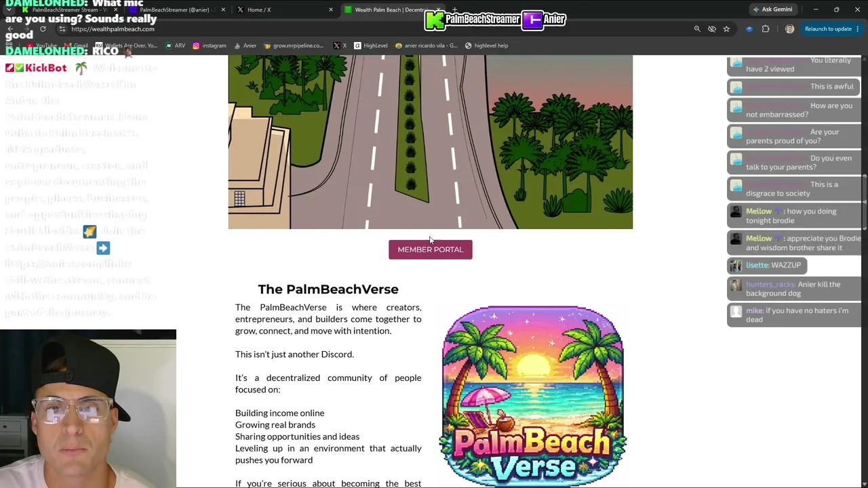Click chat message "How are you not embarrassed?"
Screen dimensions: 868x488
tap(794, 110)
